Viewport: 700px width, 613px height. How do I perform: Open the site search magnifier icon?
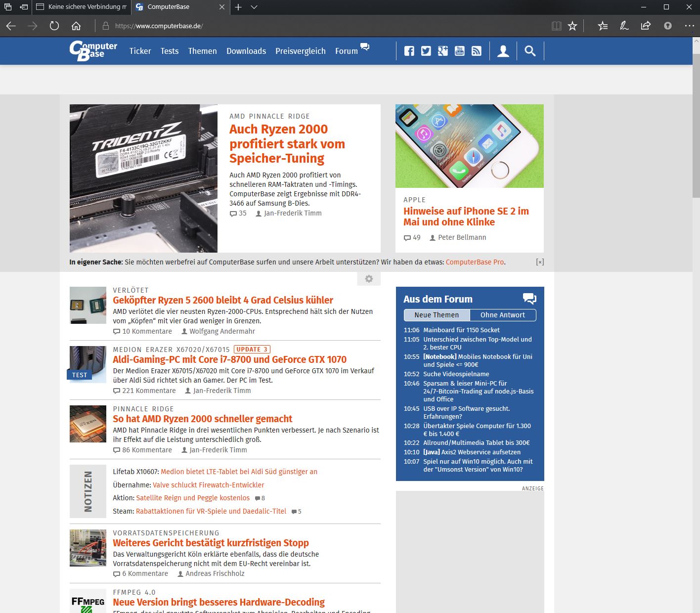[x=530, y=51]
